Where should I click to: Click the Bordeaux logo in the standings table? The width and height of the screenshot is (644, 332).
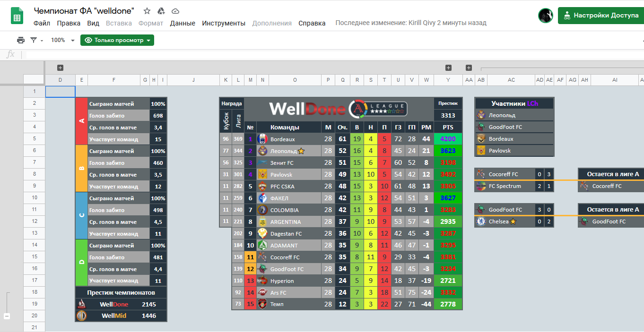[x=262, y=139]
